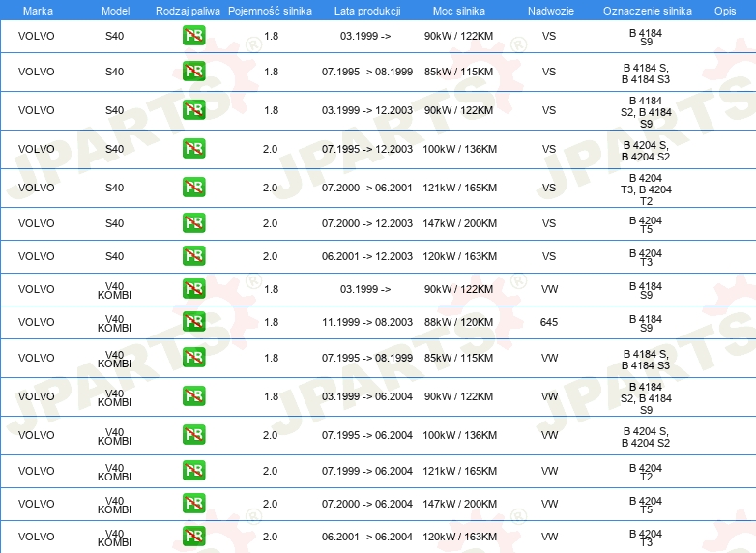Select the date range 11.1999 -> 08.2003

tap(367, 322)
